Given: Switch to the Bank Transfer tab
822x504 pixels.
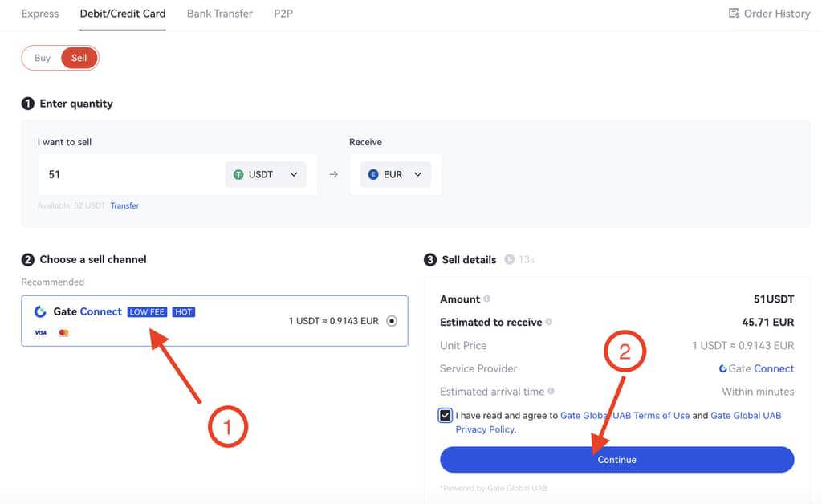Looking at the screenshot, I should pos(219,14).
